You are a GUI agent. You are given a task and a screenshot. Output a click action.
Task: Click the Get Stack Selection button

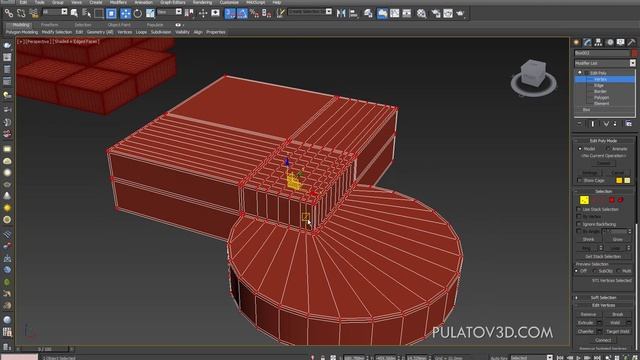coord(603,256)
